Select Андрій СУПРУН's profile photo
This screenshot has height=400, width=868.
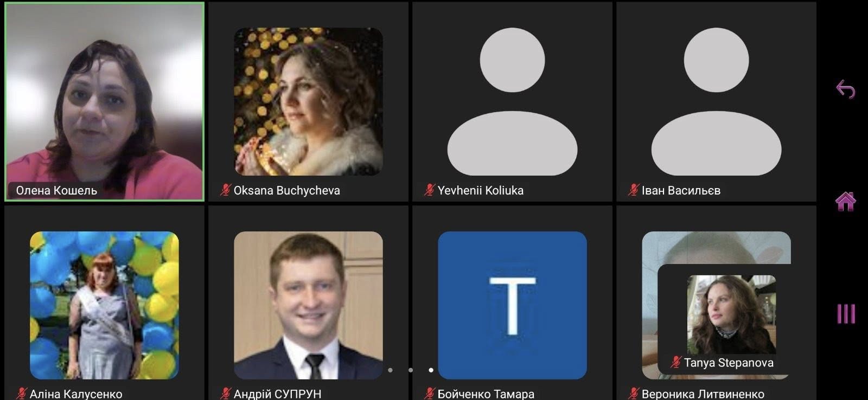tap(308, 305)
